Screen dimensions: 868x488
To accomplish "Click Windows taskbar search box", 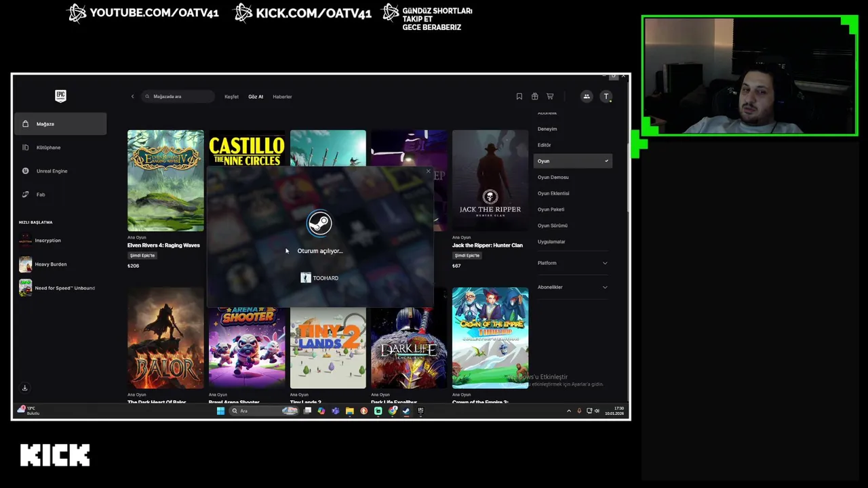I will (263, 410).
